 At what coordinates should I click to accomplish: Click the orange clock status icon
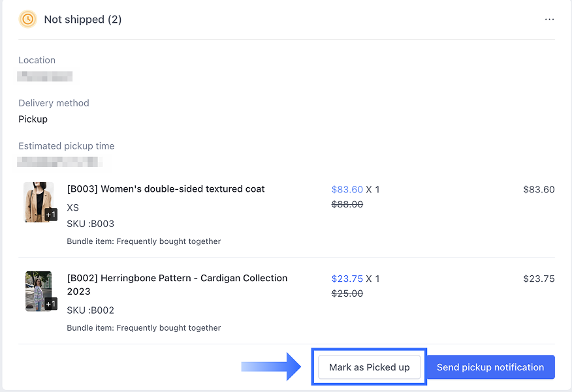(x=27, y=20)
